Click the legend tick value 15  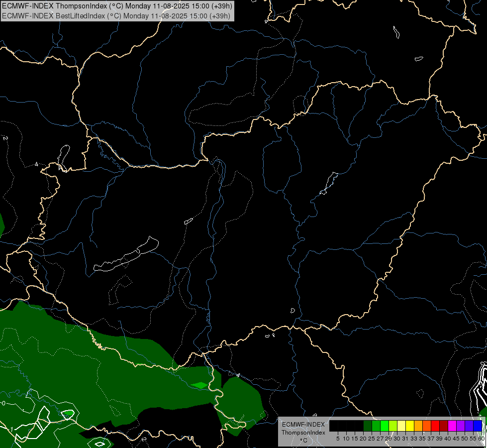point(355,439)
